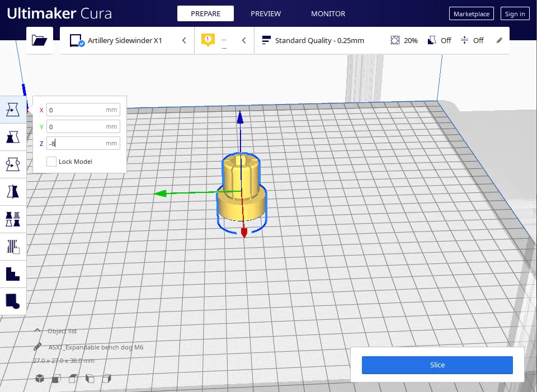Viewport: 537px width, 392px height.
Task: Enable the Lock Model checkbox
Action: coord(51,162)
